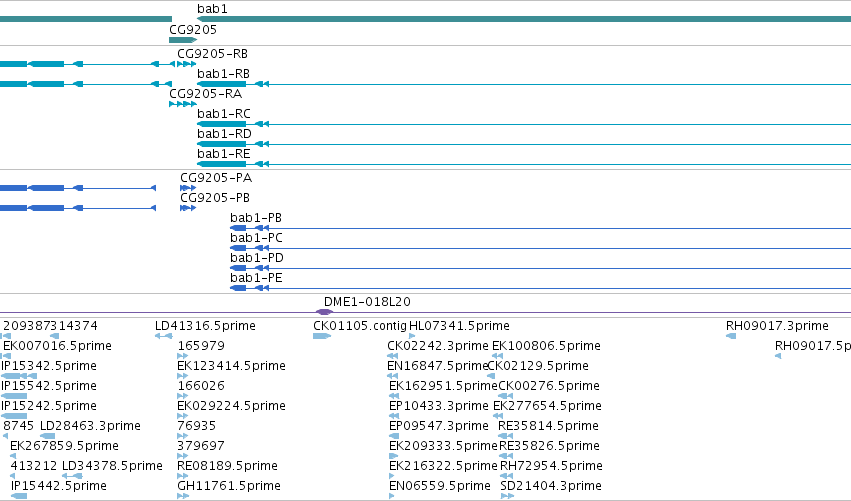Image resolution: width=851 pixels, height=501 pixels.
Task: Click the CK00276.5prime EST label
Action: [x=549, y=386]
